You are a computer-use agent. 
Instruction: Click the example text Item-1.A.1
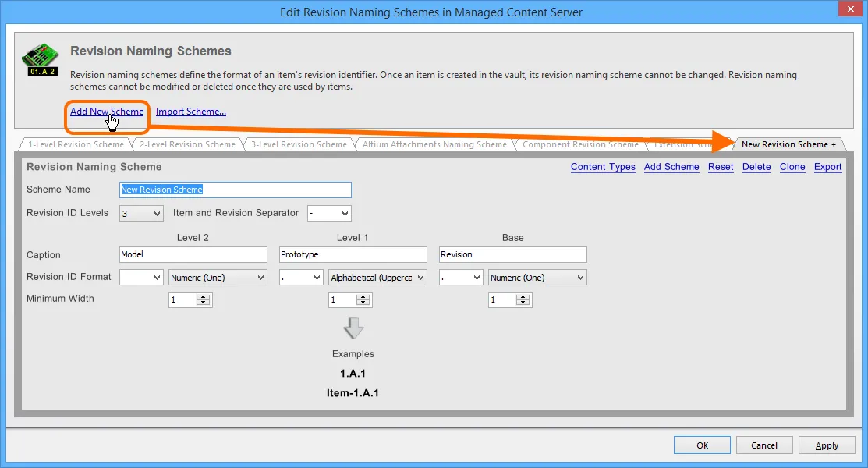[353, 393]
